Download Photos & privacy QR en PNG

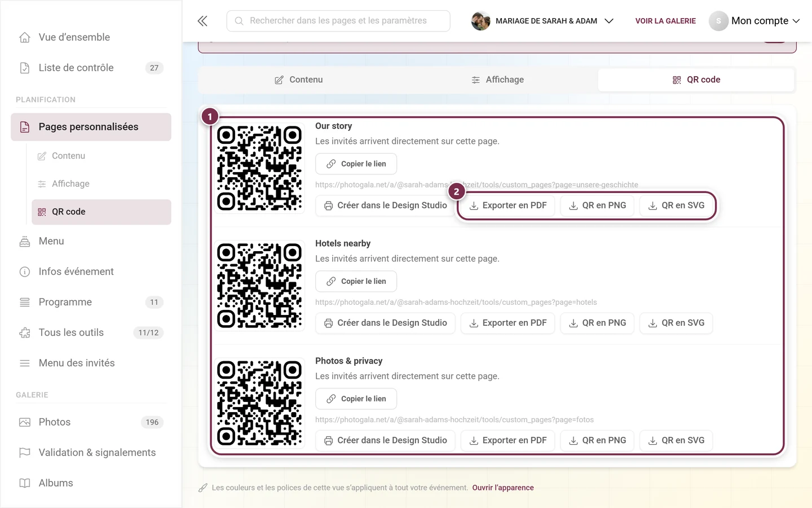[597, 440]
